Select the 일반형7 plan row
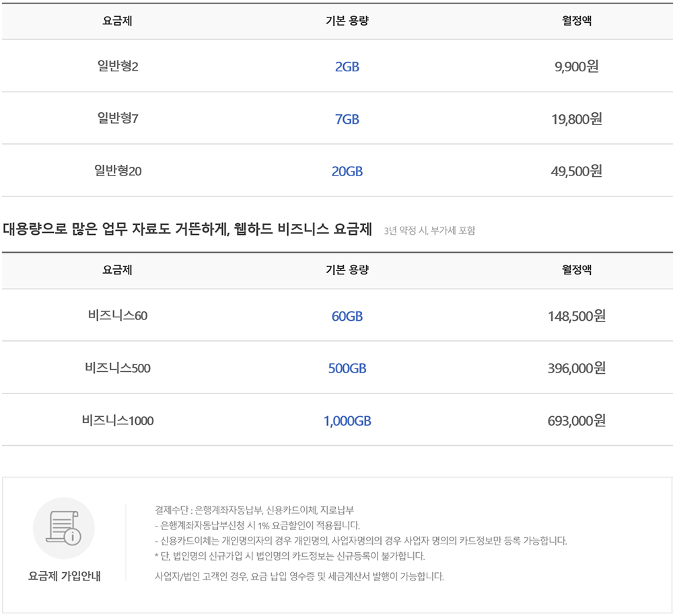 click(116, 118)
